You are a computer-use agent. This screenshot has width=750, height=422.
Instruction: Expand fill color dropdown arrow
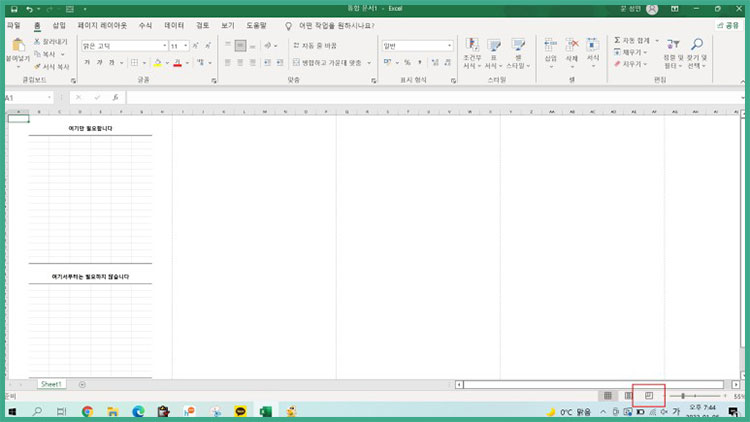tap(167, 63)
